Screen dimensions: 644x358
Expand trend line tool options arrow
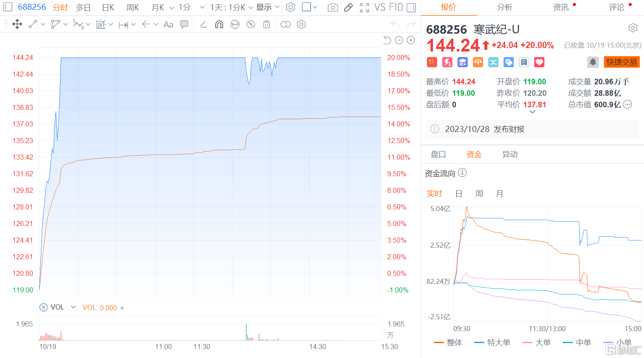[43, 25]
